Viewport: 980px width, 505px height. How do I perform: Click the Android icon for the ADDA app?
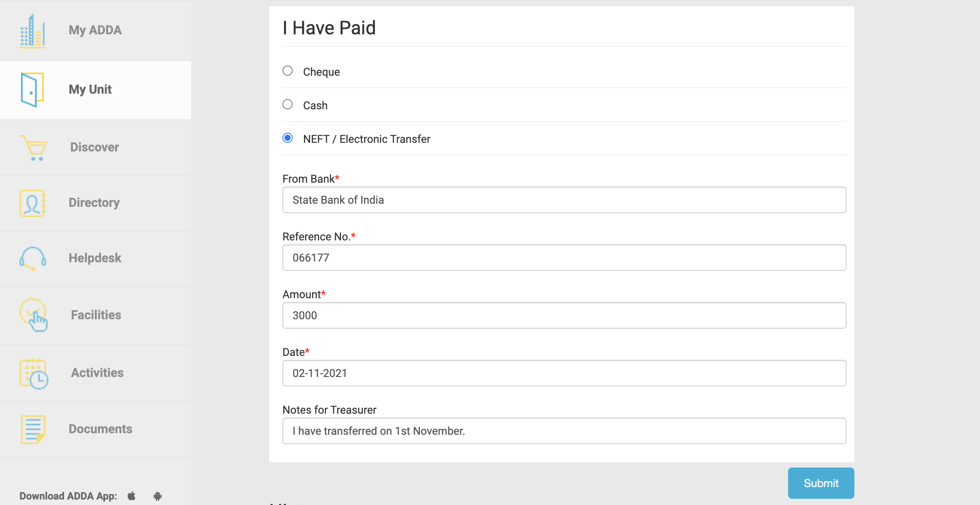(157, 496)
